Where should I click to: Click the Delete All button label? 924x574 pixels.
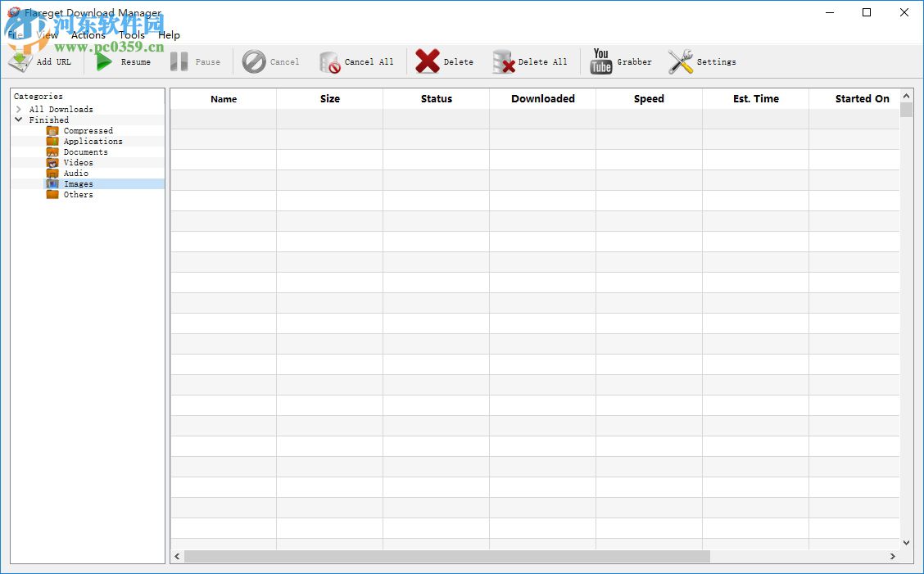tap(543, 62)
